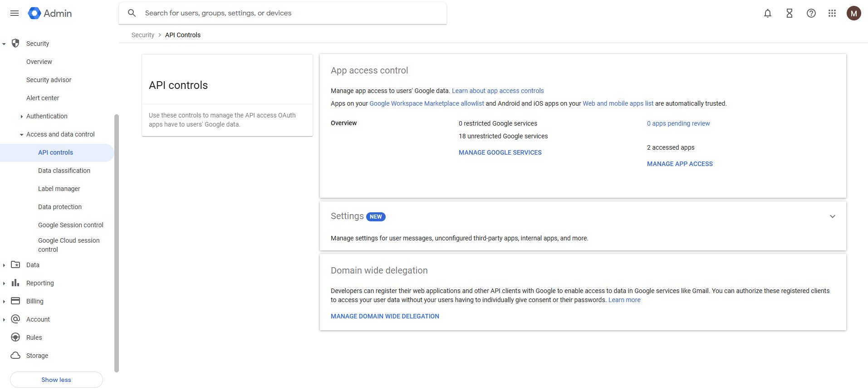Expand the Reporting section arrow
Screen dimensions: 868x391
(4, 283)
